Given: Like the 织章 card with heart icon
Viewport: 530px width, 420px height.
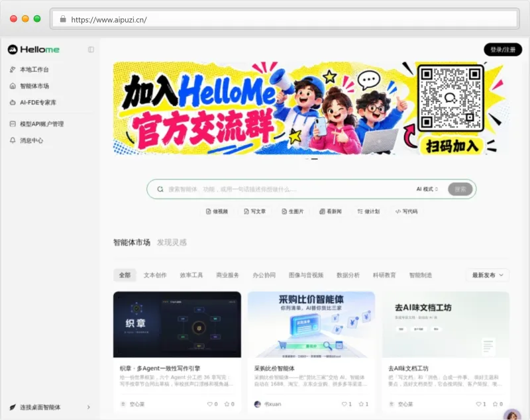Looking at the screenshot, I should 210,404.
